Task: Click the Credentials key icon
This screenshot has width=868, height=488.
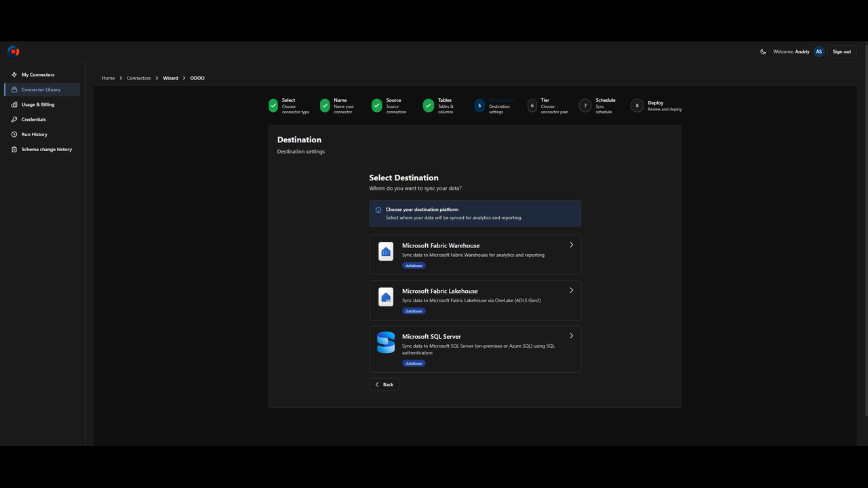Action: pos(14,119)
